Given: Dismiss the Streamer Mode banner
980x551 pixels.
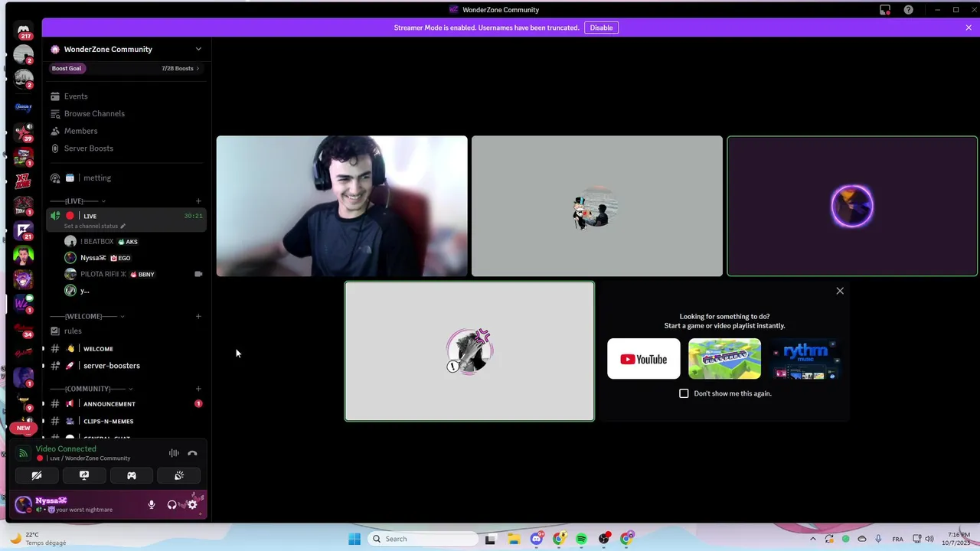Looking at the screenshot, I should (x=969, y=28).
